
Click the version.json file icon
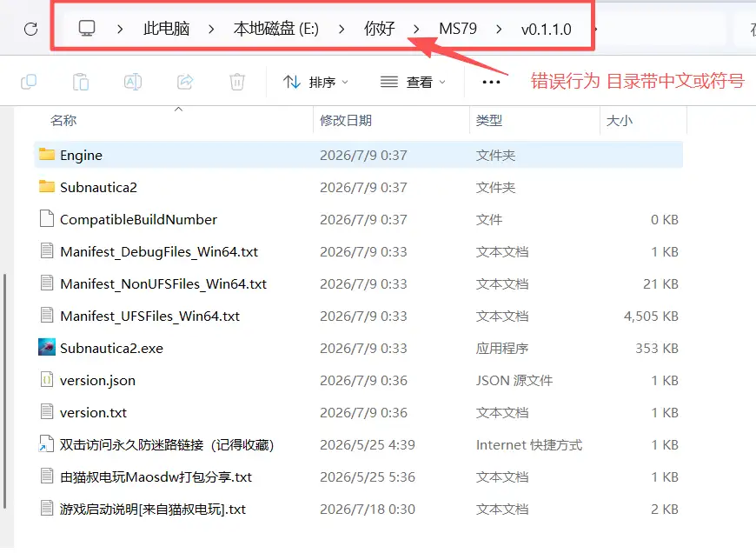(47, 380)
